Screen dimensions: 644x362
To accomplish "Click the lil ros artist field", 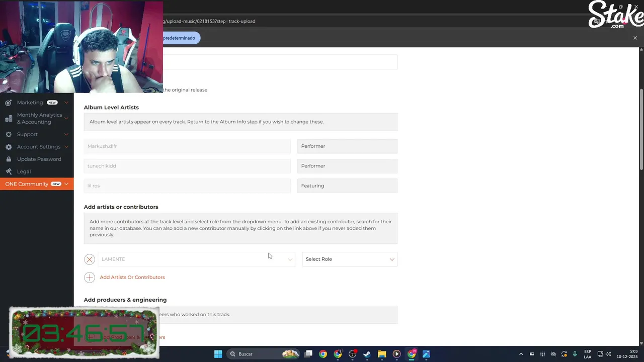I will tap(187, 186).
